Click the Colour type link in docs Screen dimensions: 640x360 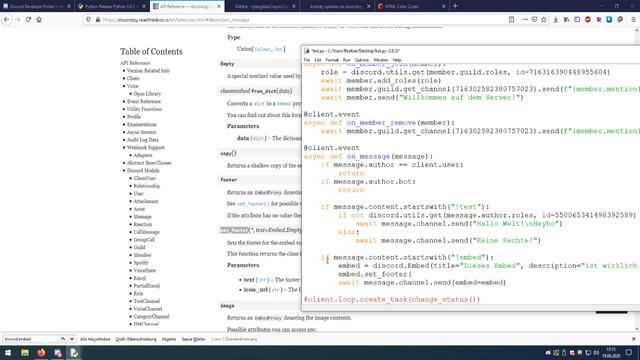262,49
